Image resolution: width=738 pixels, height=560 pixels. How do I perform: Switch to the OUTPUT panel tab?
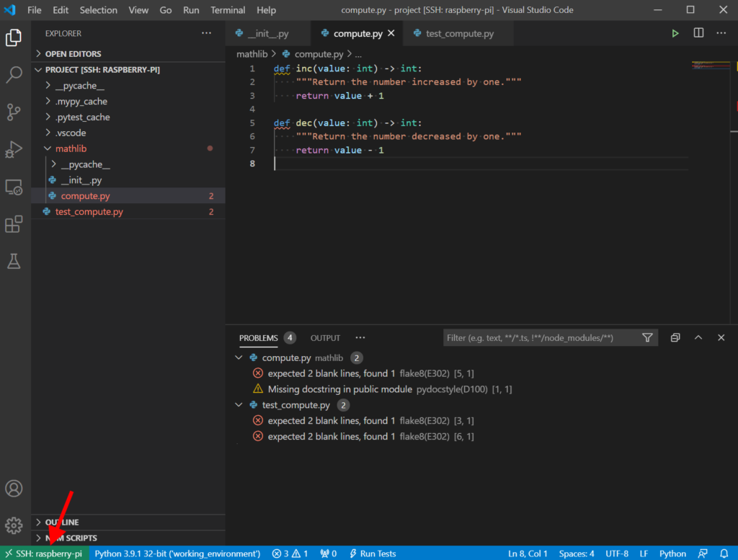pyautogui.click(x=325, y=337)
